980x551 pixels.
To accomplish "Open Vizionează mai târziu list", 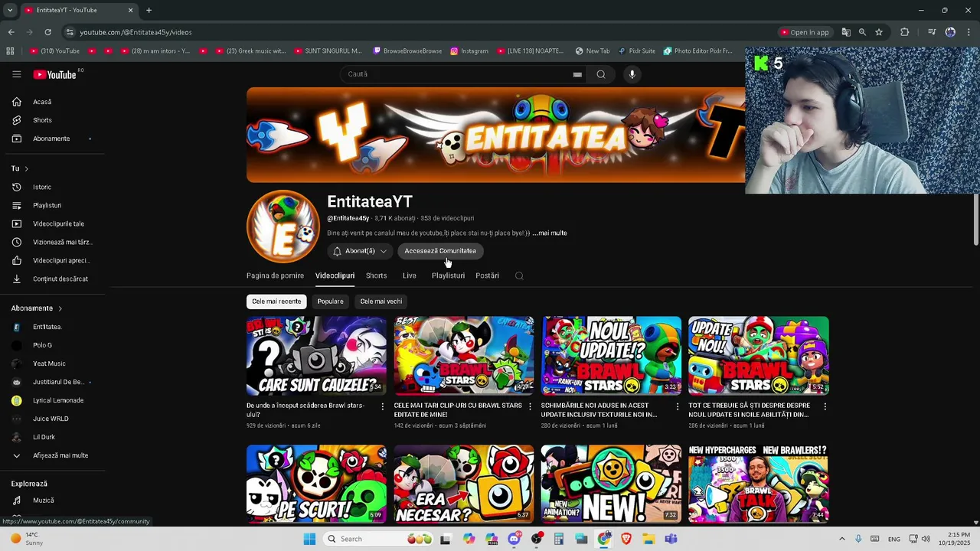I will pyautogui.click(x=62, y=242).
